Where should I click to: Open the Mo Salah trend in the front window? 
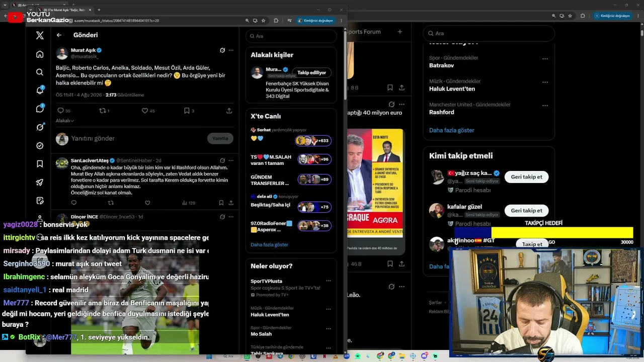(x=261, y=334)
